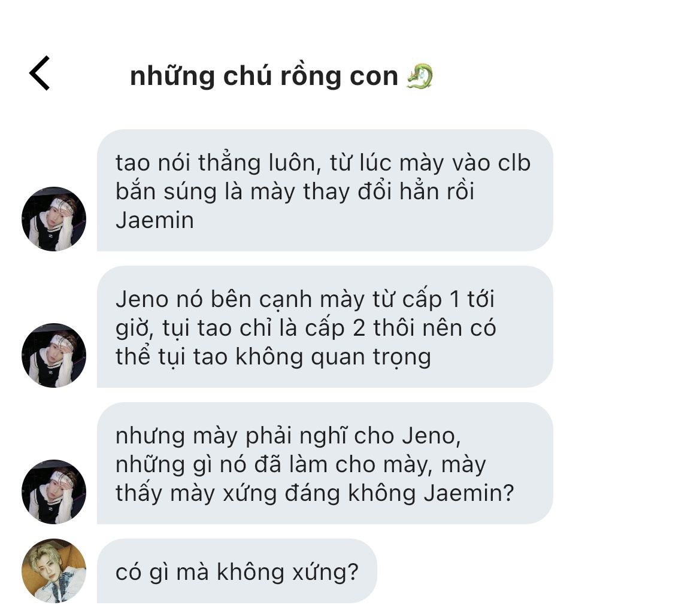The height and width of the screenshot is (611, 700).
Task: Open avatar beside "nhưng mày phải nghĩ" message
Action: coord(53,492)
